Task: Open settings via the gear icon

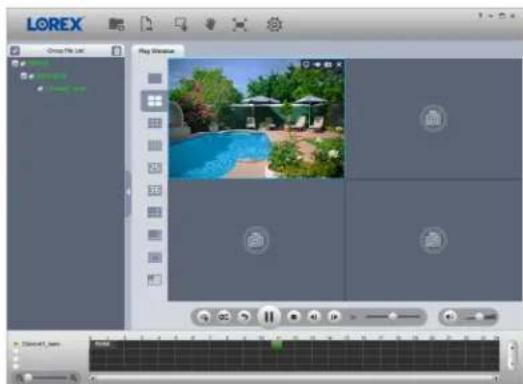Action: (x=274, y=24)
